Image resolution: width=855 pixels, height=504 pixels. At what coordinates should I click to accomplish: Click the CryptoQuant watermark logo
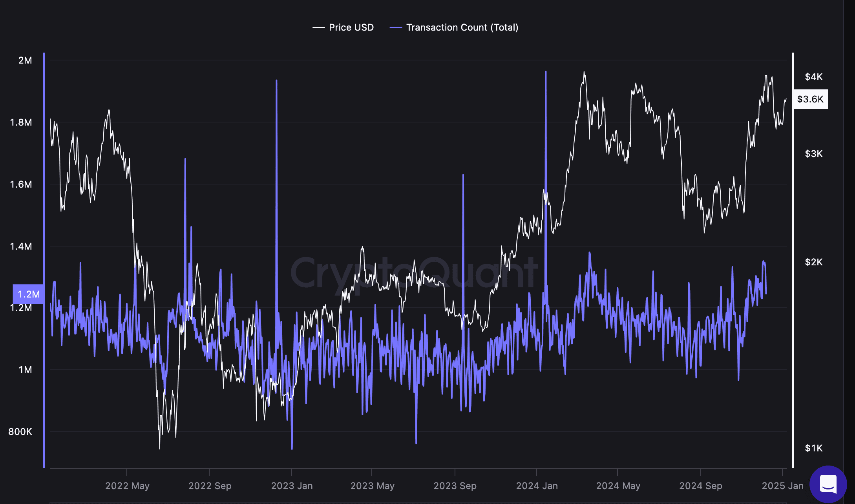tap(414, 273)
